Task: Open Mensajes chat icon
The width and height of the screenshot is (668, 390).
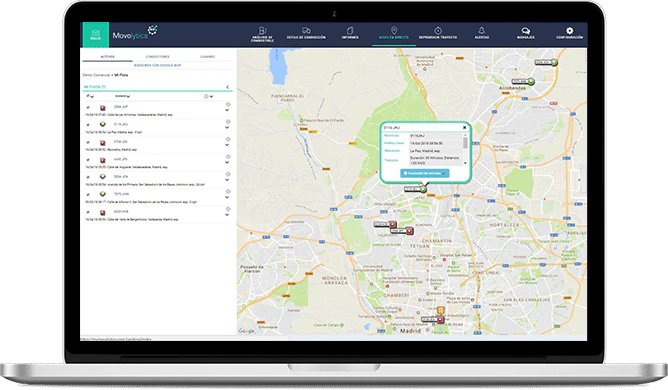Action: point(525,34)
